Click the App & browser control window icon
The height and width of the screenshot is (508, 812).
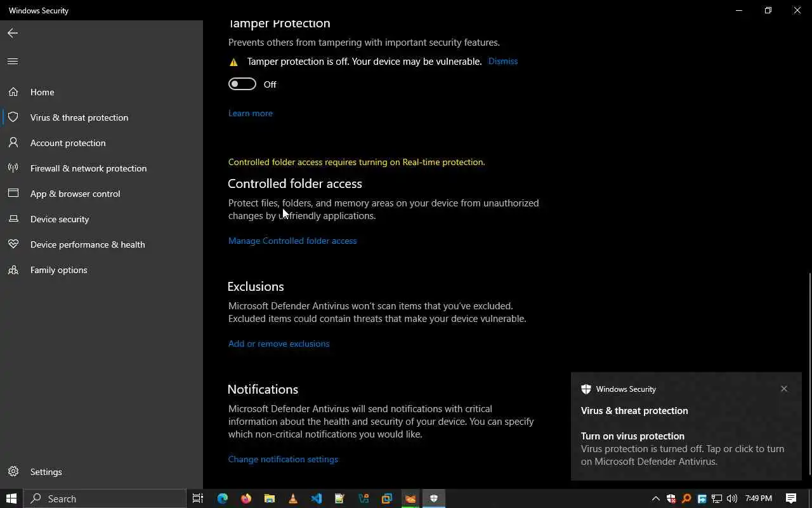click(13, 194)
